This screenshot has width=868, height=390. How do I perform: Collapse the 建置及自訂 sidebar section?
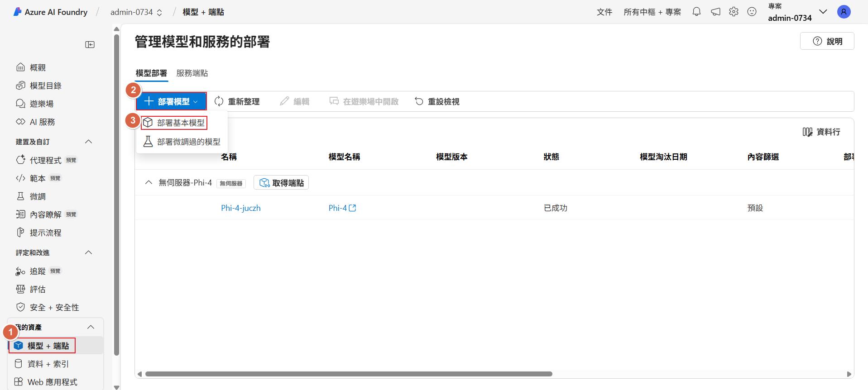[89, 142]
